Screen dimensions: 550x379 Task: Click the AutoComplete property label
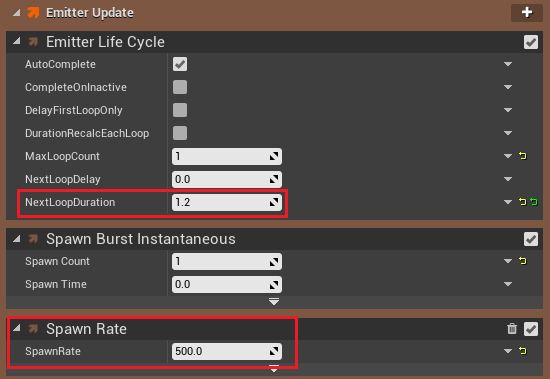click(60, 65)
